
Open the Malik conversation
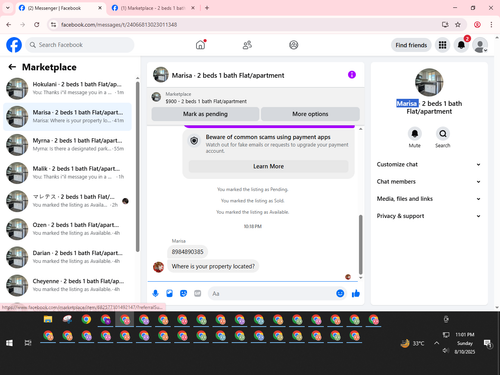[67, 173]
